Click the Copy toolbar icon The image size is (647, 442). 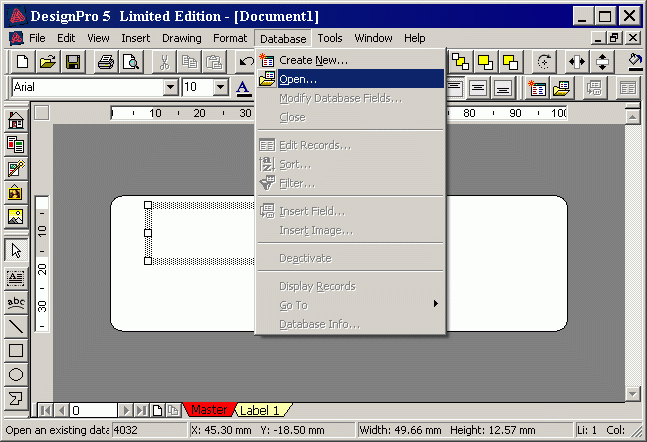click(189, 62)
